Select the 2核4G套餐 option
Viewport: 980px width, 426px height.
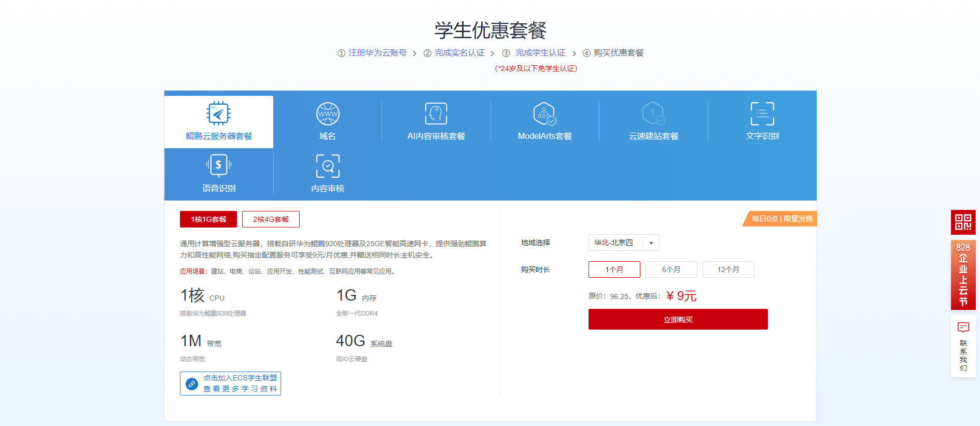pyautogui.click(x=271, y=219)
